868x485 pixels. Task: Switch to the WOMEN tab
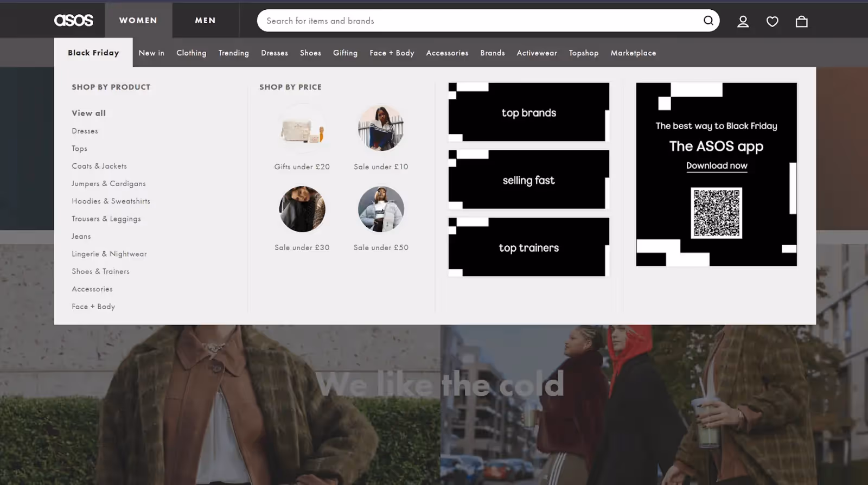coord(138,20)
